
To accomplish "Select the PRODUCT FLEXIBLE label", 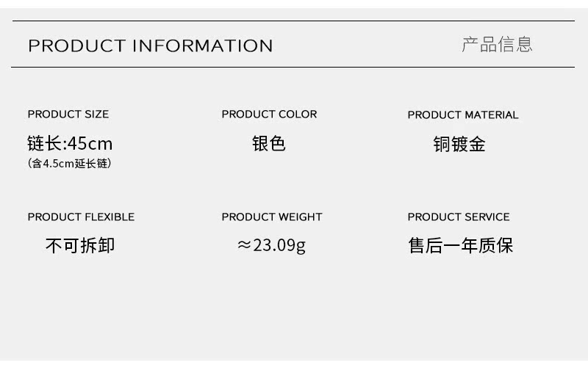I will pyautogui.click(x=81, y=217).
